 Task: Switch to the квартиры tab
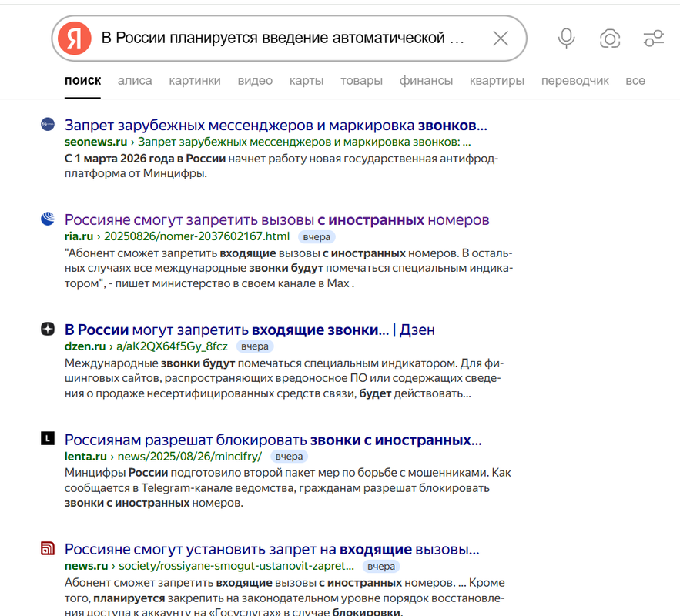497,81
